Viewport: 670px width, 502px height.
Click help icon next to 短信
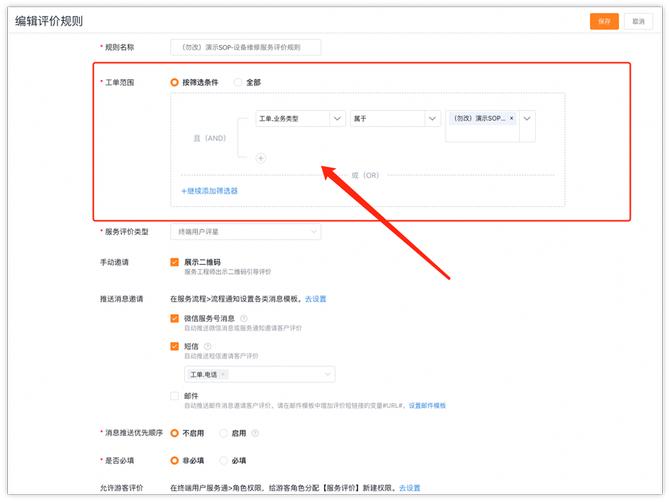[208, 346]
